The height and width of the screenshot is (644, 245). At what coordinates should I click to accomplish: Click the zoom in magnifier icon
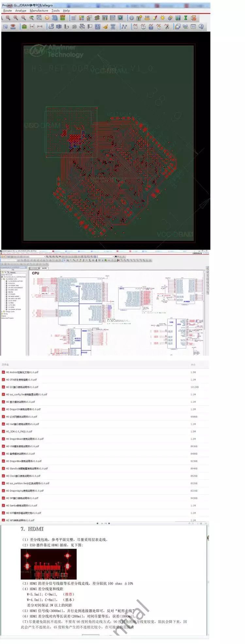coord(15,18)
